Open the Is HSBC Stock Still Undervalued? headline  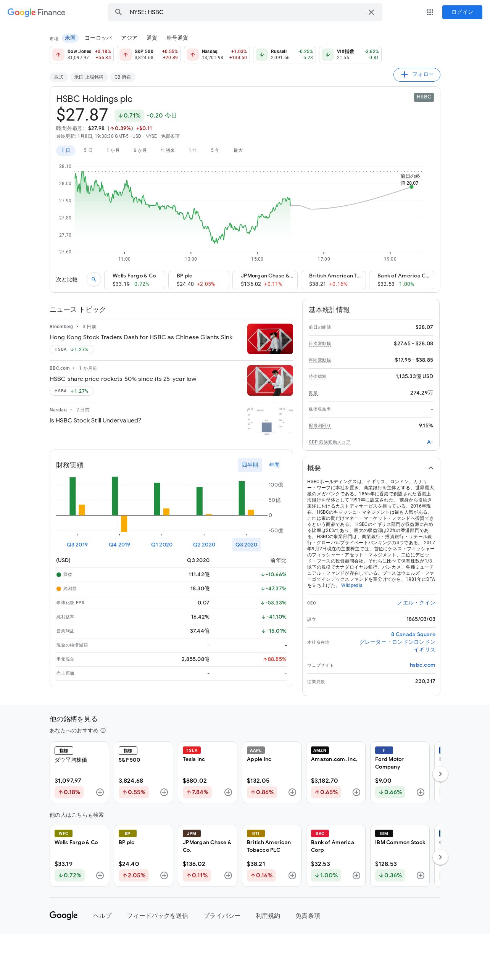(95, 420)
